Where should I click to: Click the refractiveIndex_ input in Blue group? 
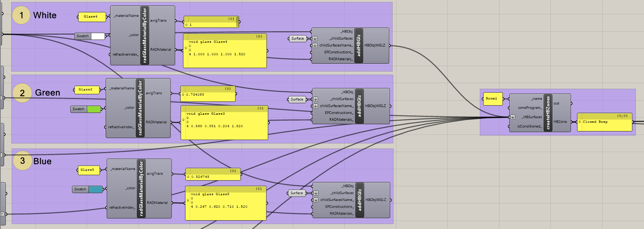[x=122, y=208]
